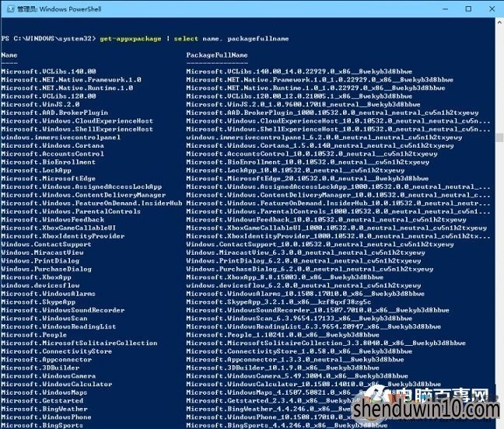Click Microsoft.MicrosoftEdge name entry
Image resolution: width=504 pixels, height=429 pixels.
[x=48, y=178]
